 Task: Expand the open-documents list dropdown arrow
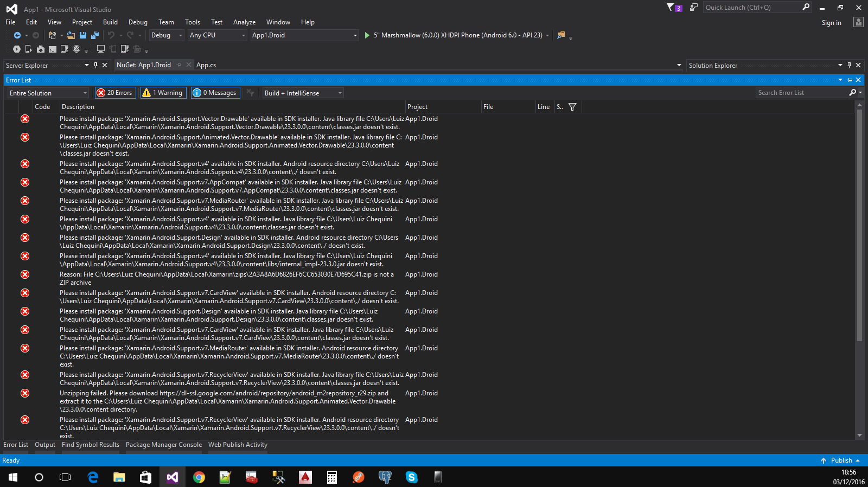pyautogui.click(x=679, y=65)
